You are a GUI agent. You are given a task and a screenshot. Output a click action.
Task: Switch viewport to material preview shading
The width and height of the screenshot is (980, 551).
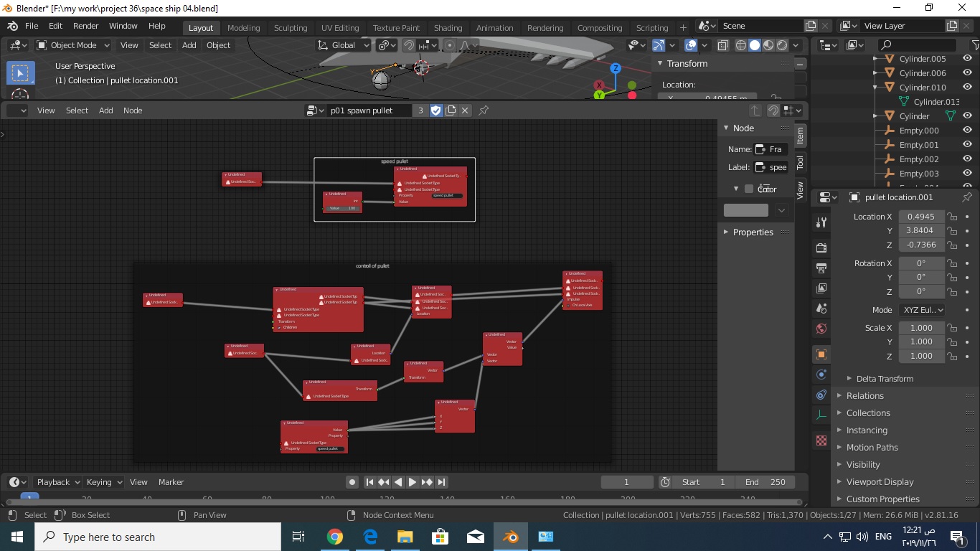click(x=768, y=45)
